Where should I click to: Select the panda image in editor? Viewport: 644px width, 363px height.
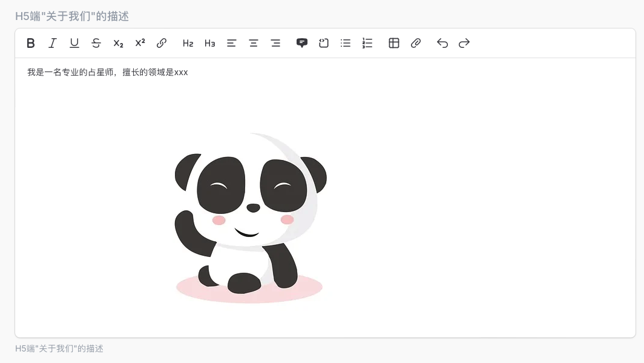(250, 218)
